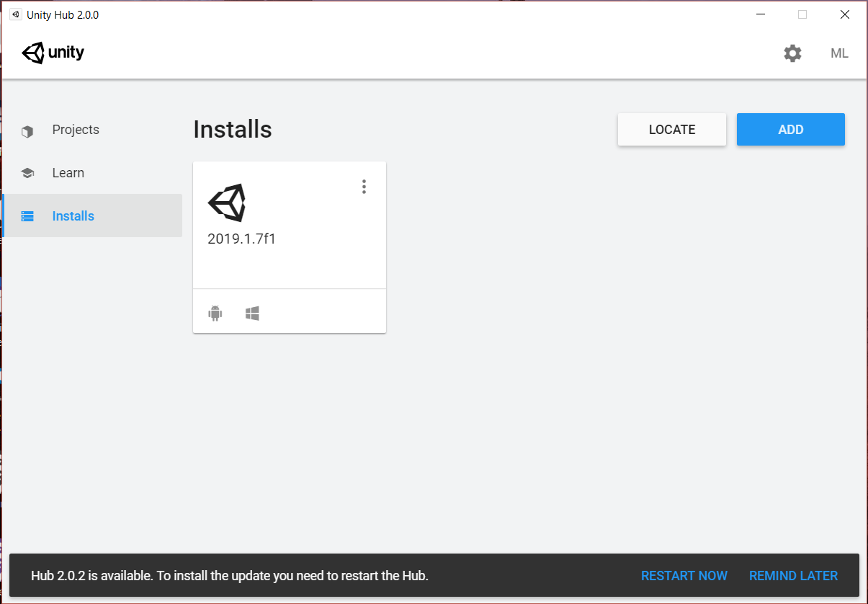Minimize the Unity Hub window
The height and width of the screenshot is (604, 868).
click(761, 14)
